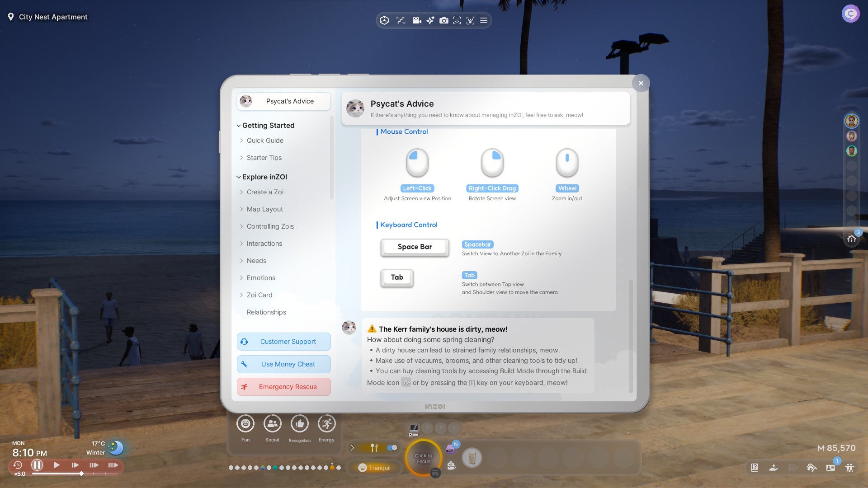
Task: Open the backpack inventory icon
Action: pos(451,465)
